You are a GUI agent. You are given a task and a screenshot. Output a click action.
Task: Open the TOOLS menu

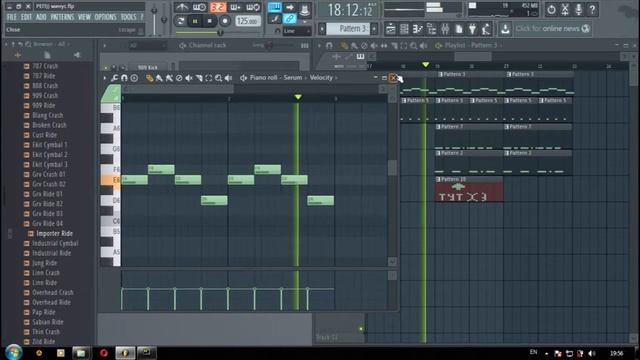click(129, 17)
